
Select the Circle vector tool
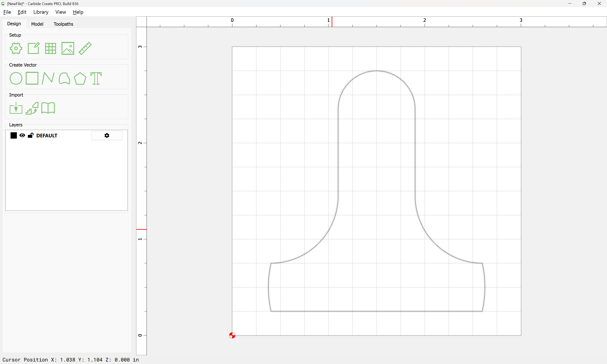16,79
